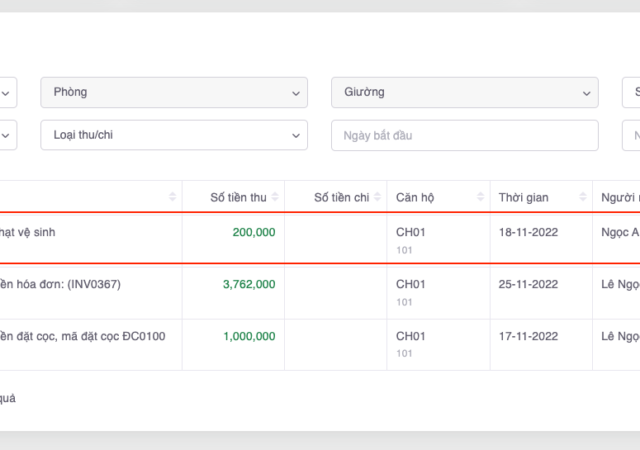Expand the cut-off dropdown left of Phòng
640x450 pixels.
7,92
